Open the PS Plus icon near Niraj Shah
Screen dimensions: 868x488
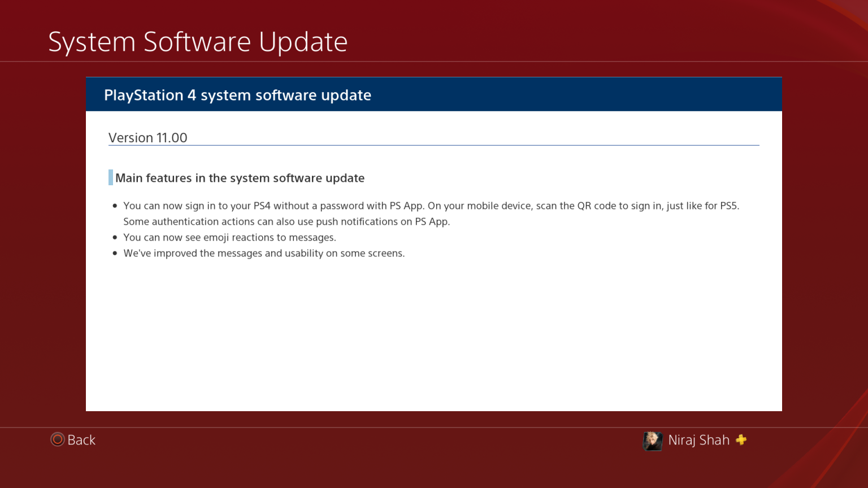pos(742,440)
